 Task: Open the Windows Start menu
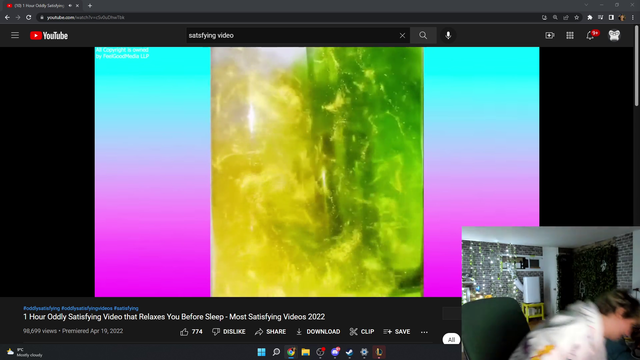(x=262, y=352)
